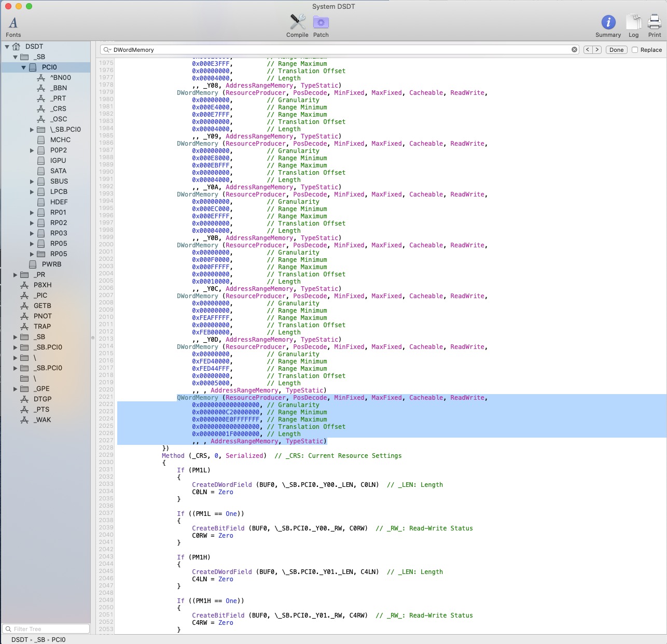Open the search options magnifier menu
Viewport: 667px width, 644px height.
(x=107, y=50)
